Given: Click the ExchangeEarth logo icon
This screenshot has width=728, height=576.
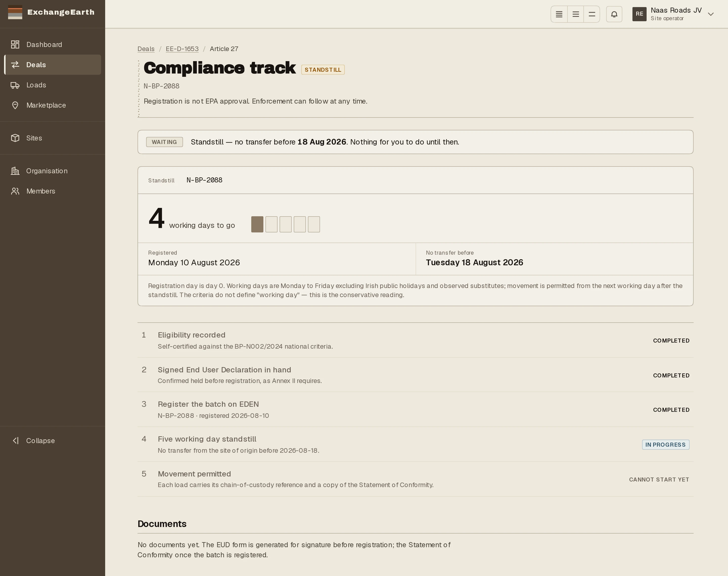Looking at the screenshot, I should (15, 12).
